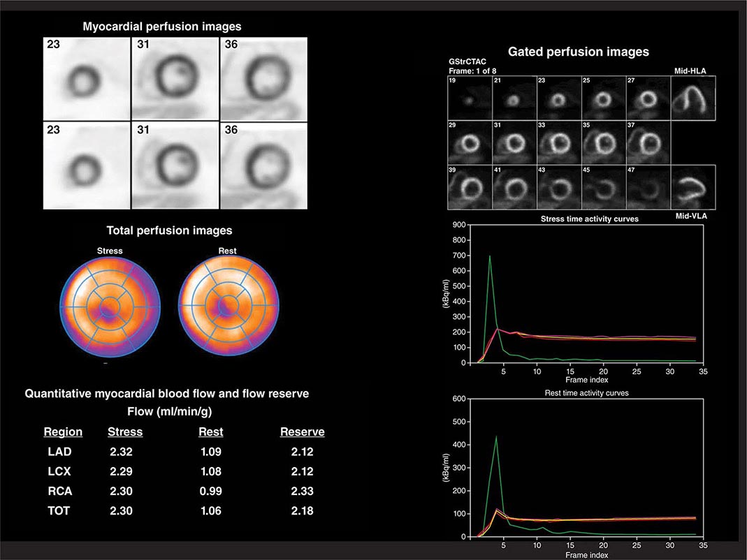This screenshot has width=747, height=560.
Task: Open gated perfusion frame 33
Action: [559, 142]
